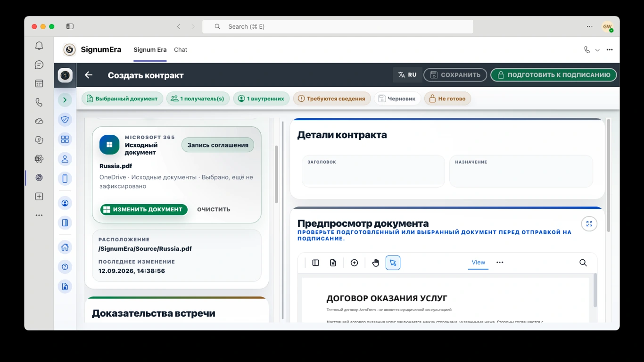The height and width of the screenshot is (362, 644).
Task: Select the hand pan tool in preview
Action: tap(376, 263)
